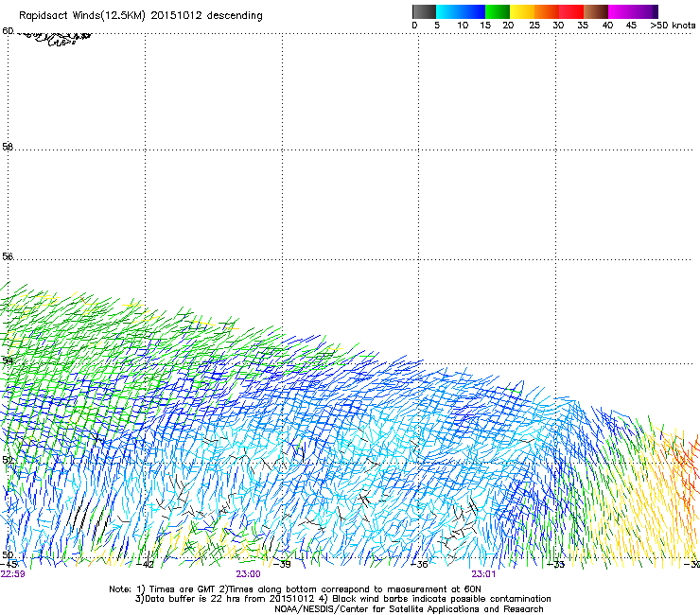
Task: Click the 'Data buffer is 22 hrs' note
Action: (x=342, y=599)
